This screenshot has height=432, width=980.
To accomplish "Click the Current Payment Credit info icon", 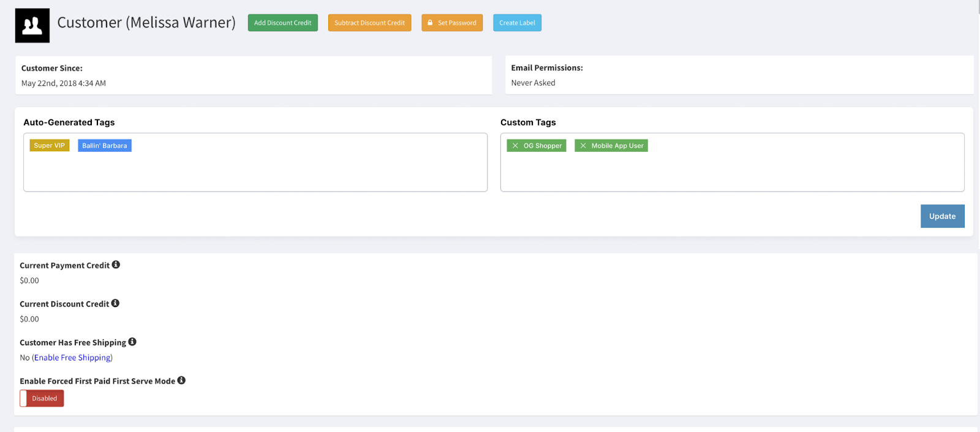I will pos(116,265).
